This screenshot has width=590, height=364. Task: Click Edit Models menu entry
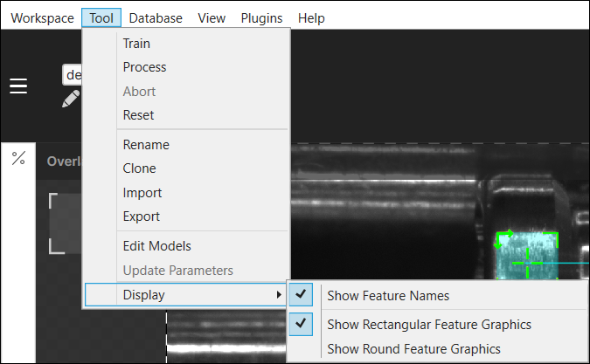coord(156,246)
